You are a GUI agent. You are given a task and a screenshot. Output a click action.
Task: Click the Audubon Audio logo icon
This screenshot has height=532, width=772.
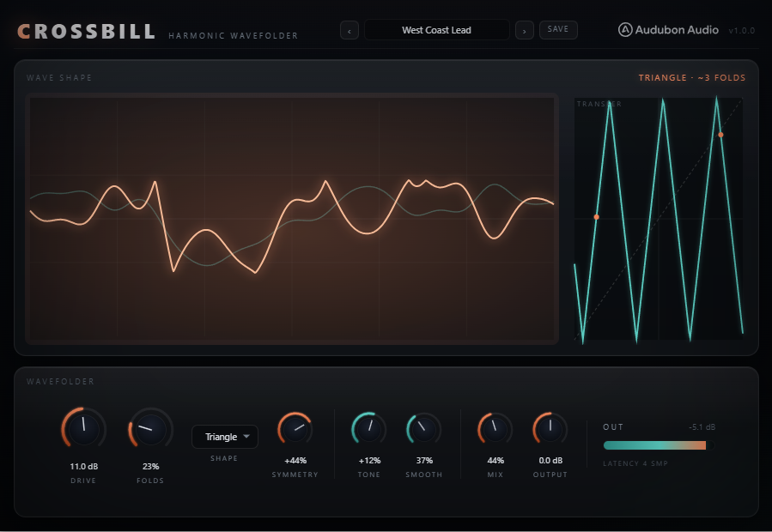[x=625, y=30]
